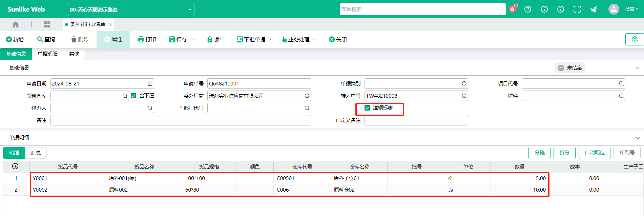Viewport: 644px width, 216px height.
Task: Click the home icon in tab bar
Action: (x=16, y=24)
